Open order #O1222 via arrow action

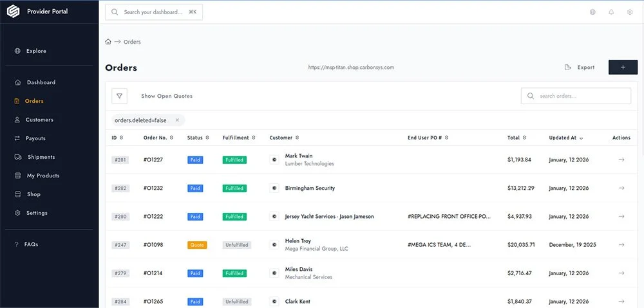621,216
